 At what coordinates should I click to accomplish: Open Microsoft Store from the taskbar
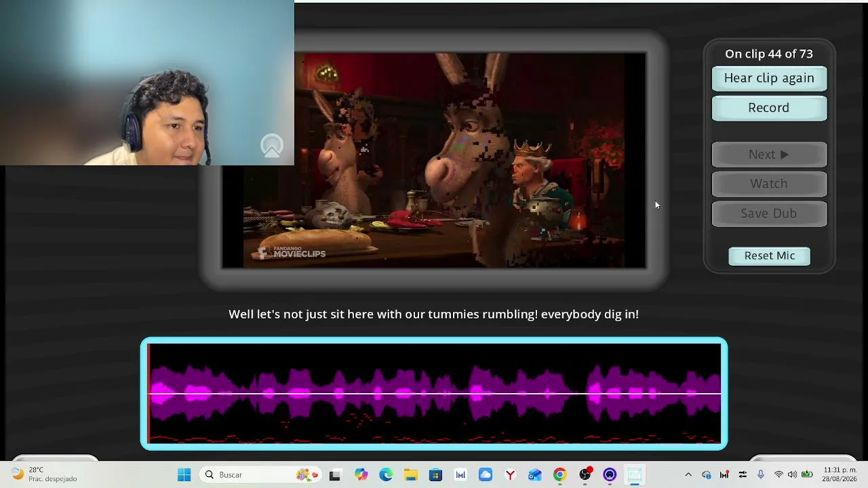pyautogui.click(x=435, y=475)
